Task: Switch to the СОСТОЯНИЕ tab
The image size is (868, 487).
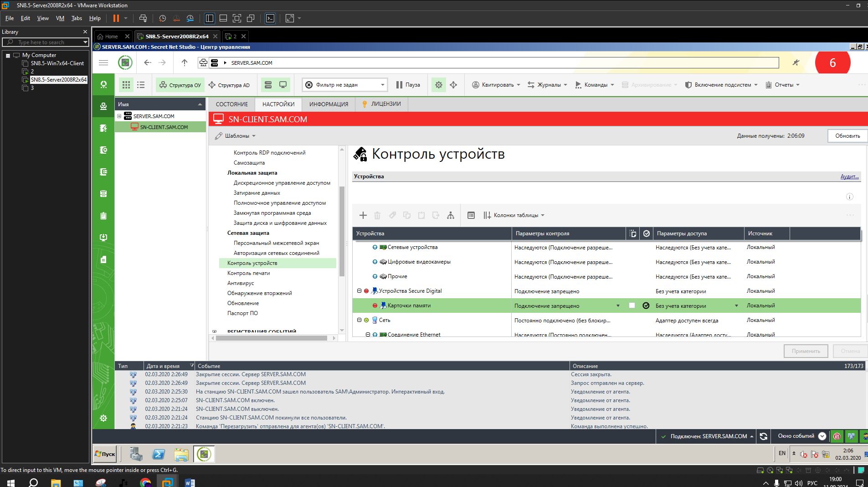Action: click(x=232, y=104)
